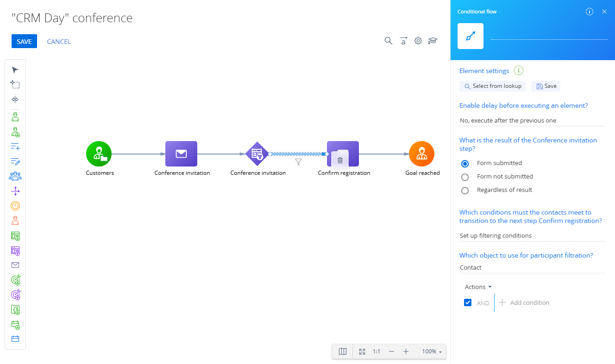Click the Element settings heading
This screenshot has height=364, width=615.
(x=484, y=71)
